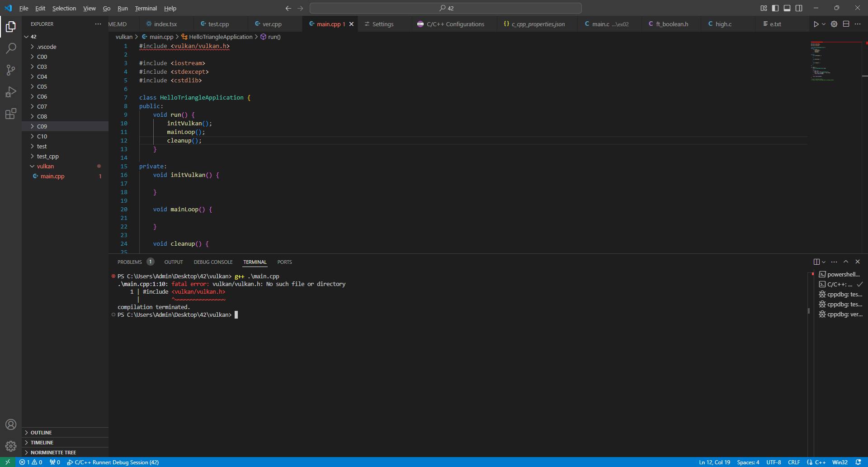Open the Extensions view
868x467 pixels.
tap(11, 114)
